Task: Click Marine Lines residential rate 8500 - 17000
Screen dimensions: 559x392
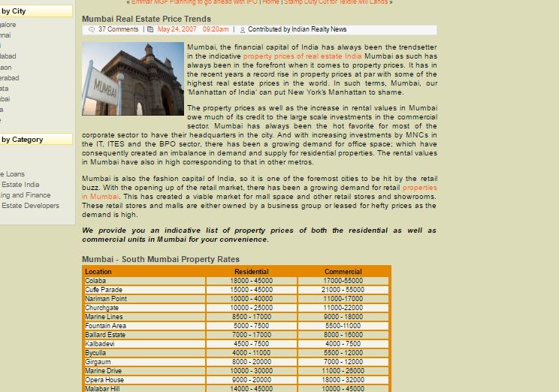Action: coord(252,317)
